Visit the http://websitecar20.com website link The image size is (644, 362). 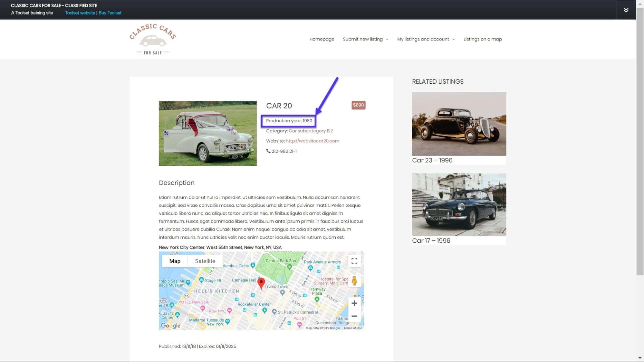(x=312, y=141)
